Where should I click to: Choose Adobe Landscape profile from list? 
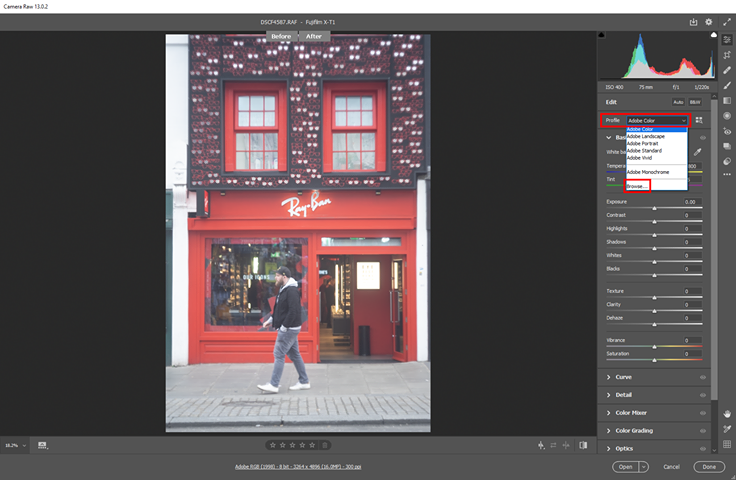657,136
